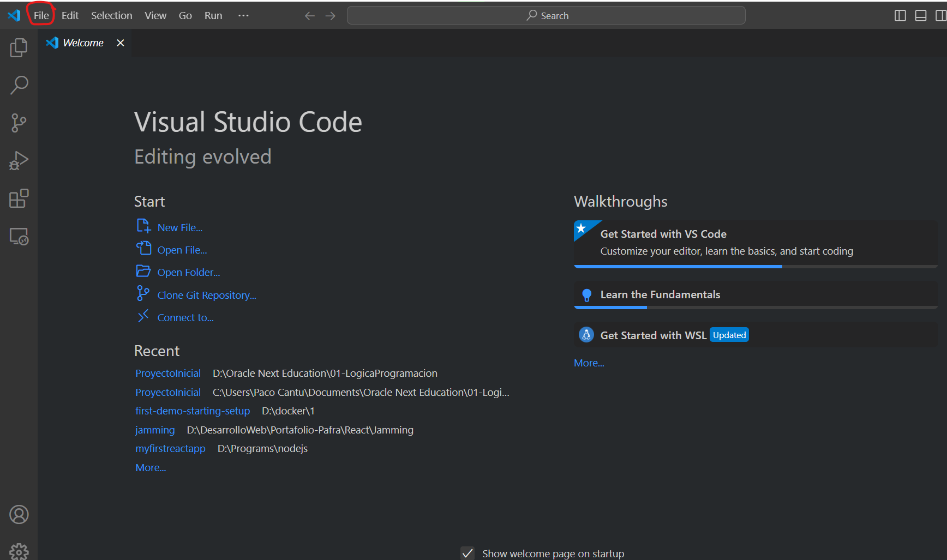Open the Remote Explorer view
This screenshot has height=560, width=947.
[x=19, y=237]
